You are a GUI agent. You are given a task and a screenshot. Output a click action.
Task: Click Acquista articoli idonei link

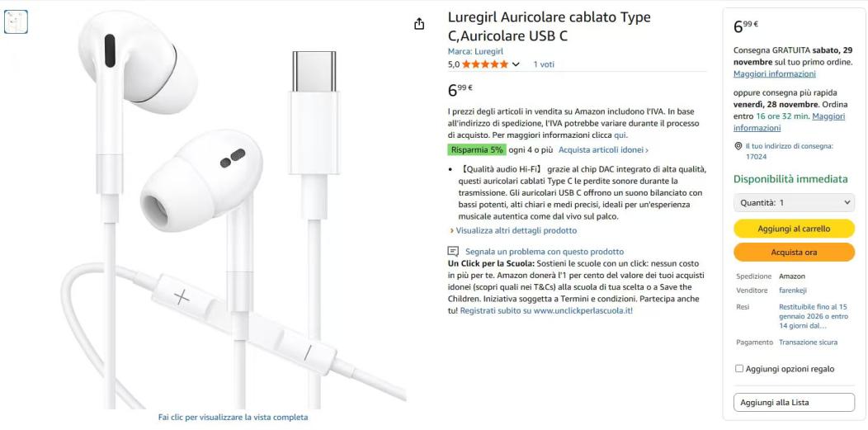pyautogui.click(x=603, y=149)
